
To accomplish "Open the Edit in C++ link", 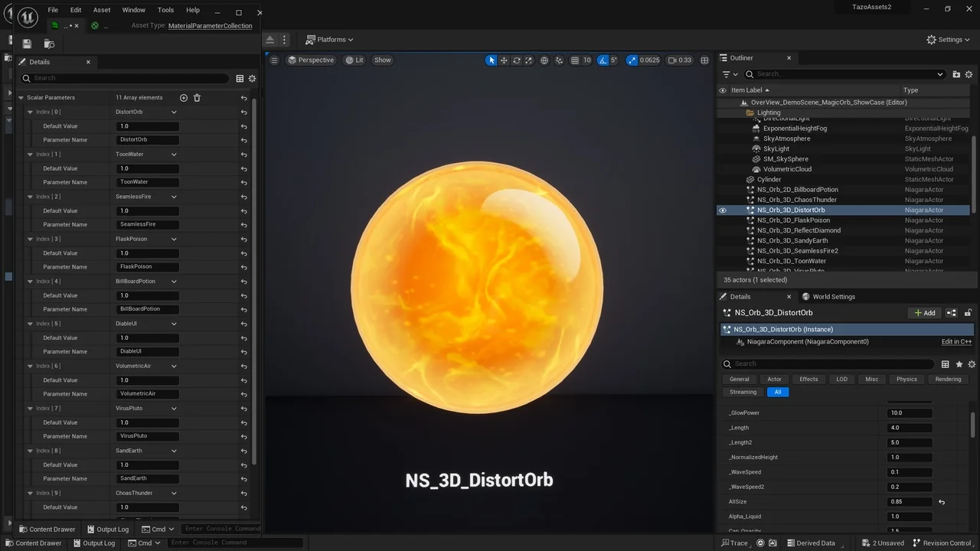I will [955, 341].
